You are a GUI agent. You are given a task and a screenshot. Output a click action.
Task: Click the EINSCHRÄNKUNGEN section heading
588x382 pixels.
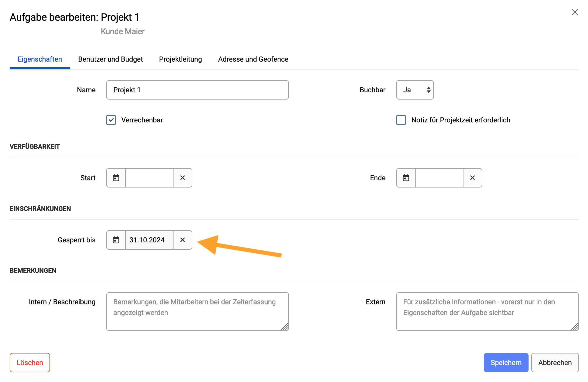[40, 209]
